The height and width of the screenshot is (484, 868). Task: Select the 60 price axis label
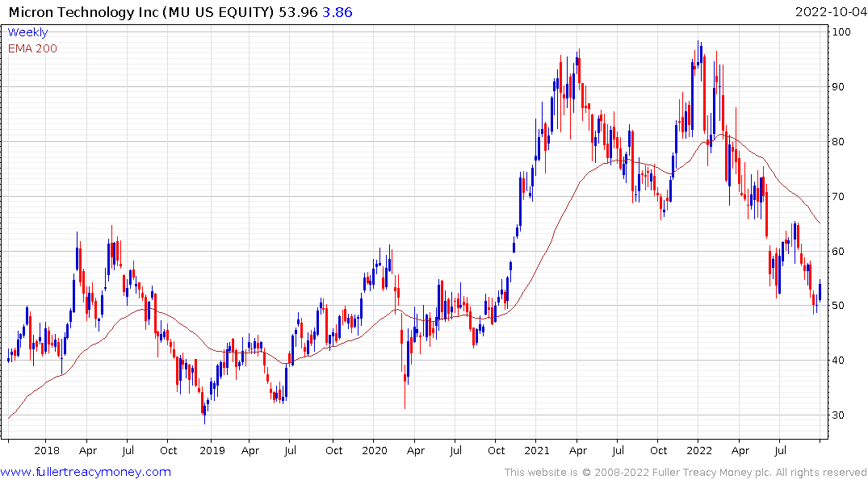(x=839, y=251)
